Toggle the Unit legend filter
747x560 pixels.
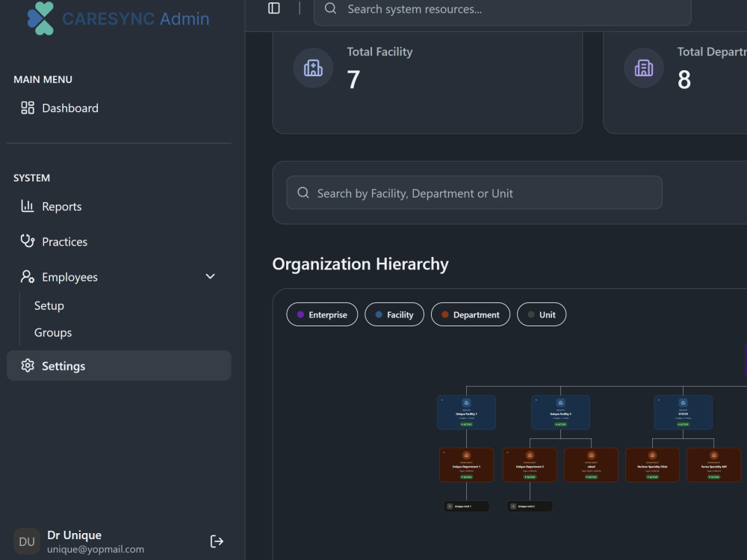click(542, 314)
